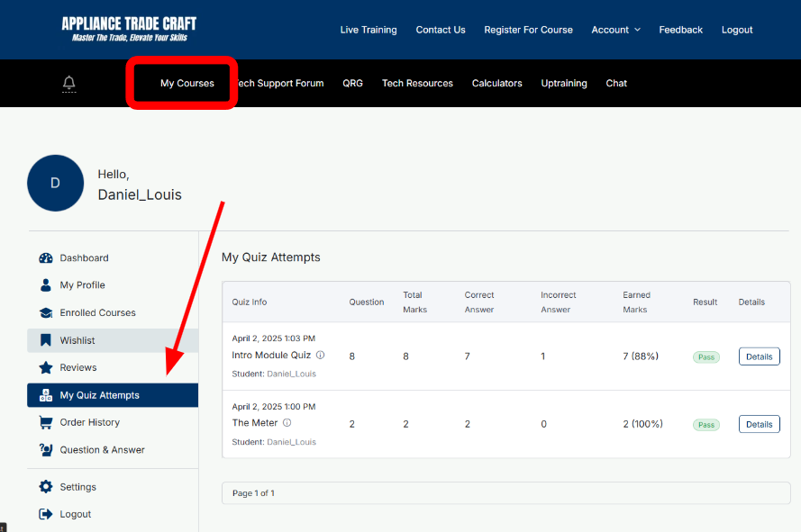Viewport: 801px width, 532px height.
Task: Click the Dashboard gauge icon in sidebar
Action: (46, 258)
